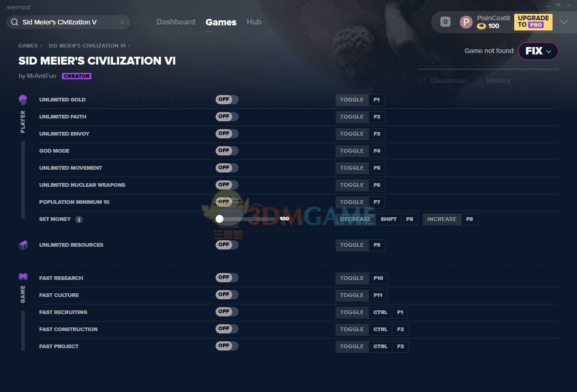Switch to the Dashboard tab
The width and height of the screenshot is (577, 392).
(176, 22)
